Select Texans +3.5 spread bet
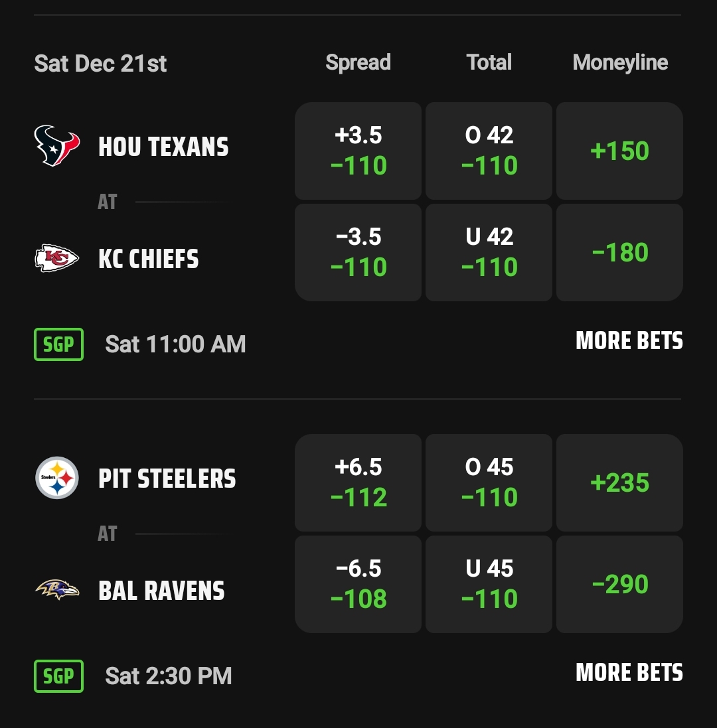The image size is (717, 728). click(358, 151)
